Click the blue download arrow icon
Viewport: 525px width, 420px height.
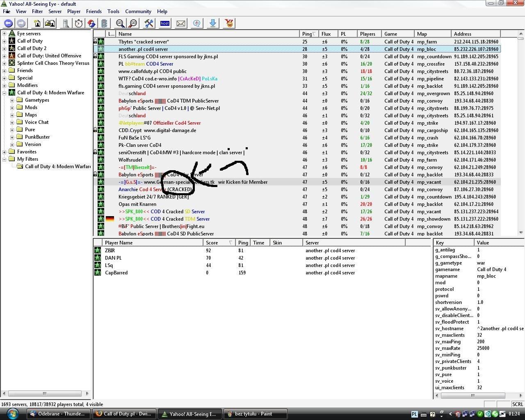[213, 23]
